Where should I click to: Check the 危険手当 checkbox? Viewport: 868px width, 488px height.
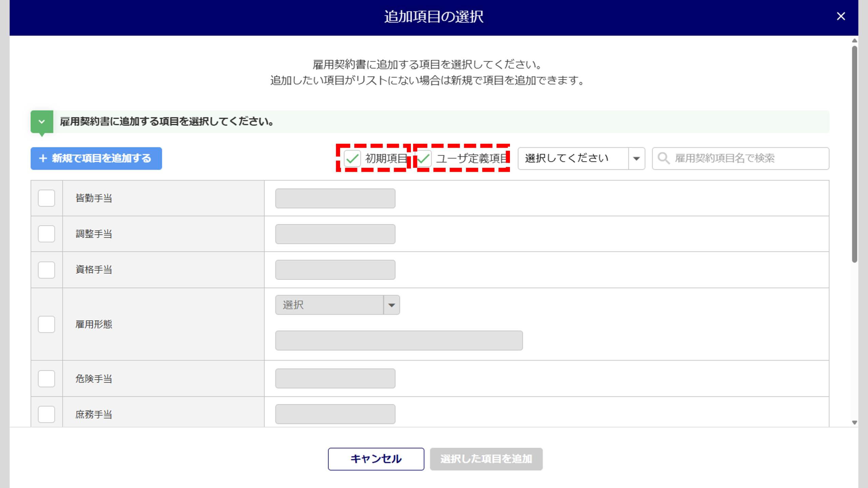tap(46, 379)
